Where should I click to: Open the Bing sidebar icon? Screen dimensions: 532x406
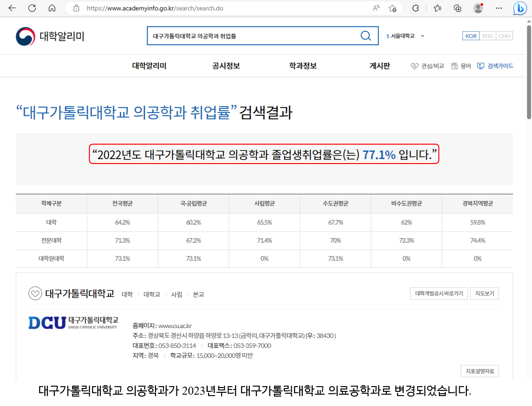coord(519,9)
